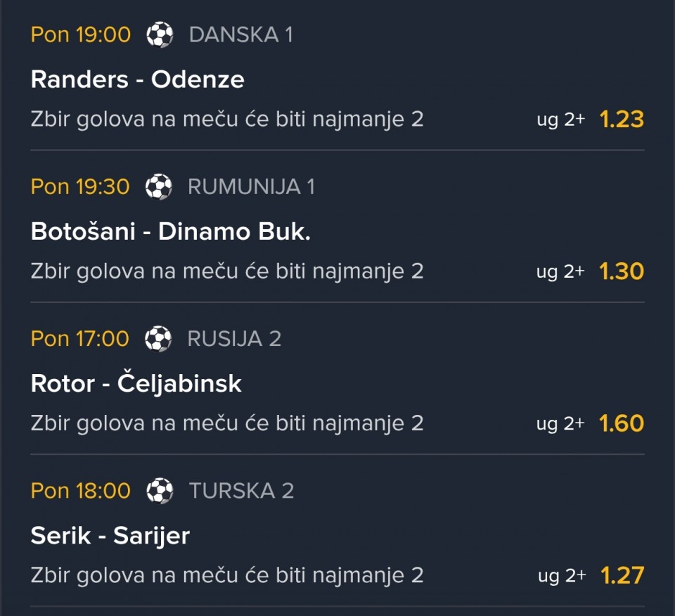Click the TURSKA 2 league label
Image resolution: width=675 pixels, height=616 pixels.
click(241, 490)
